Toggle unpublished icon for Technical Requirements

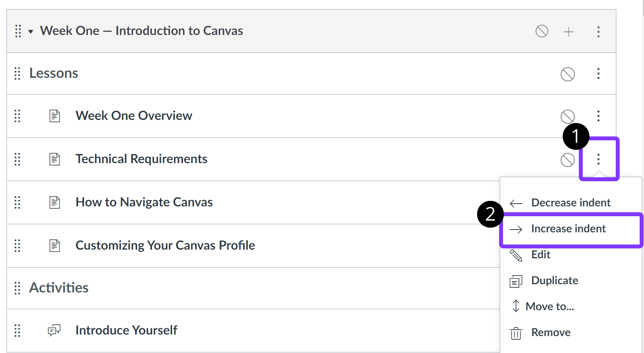[568, 160]
